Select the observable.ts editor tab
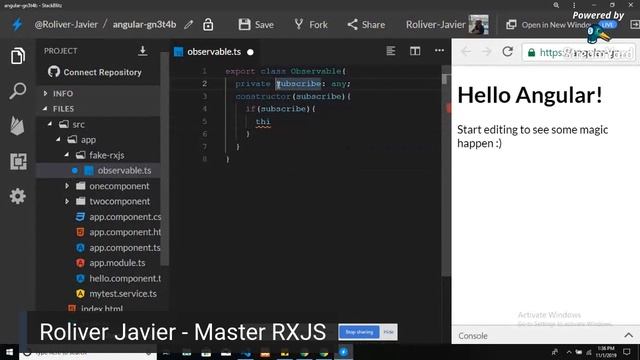The width and height of the screenshot is (640, 360). tap(213, 52)
